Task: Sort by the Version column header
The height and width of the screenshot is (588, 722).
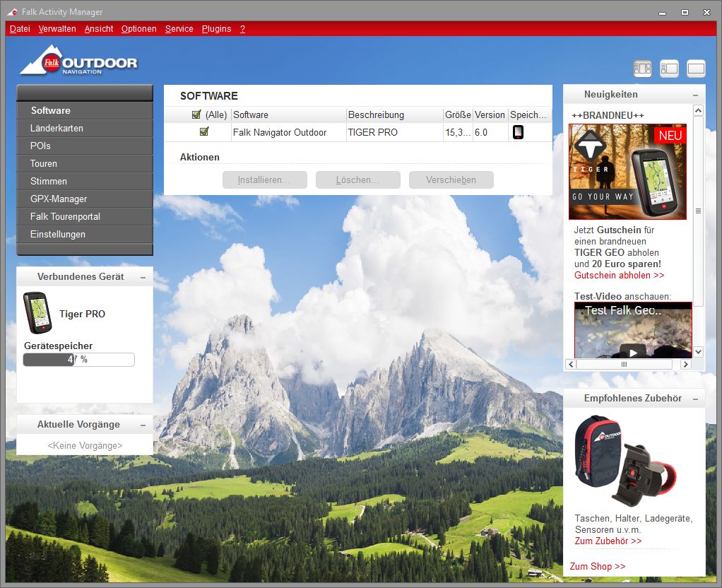Action: point(490,114)
